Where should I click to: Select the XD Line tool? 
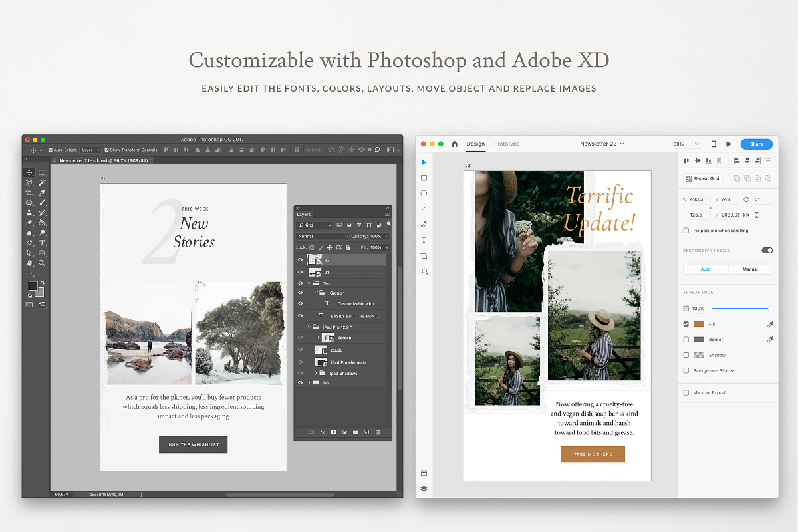(x=424, y=209)
